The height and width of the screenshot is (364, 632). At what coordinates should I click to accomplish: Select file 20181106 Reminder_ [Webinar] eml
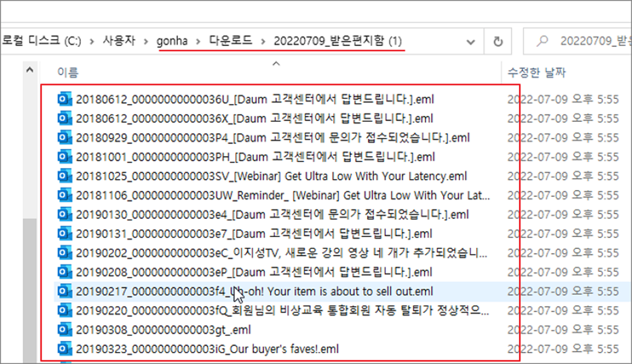coord(283,195)
